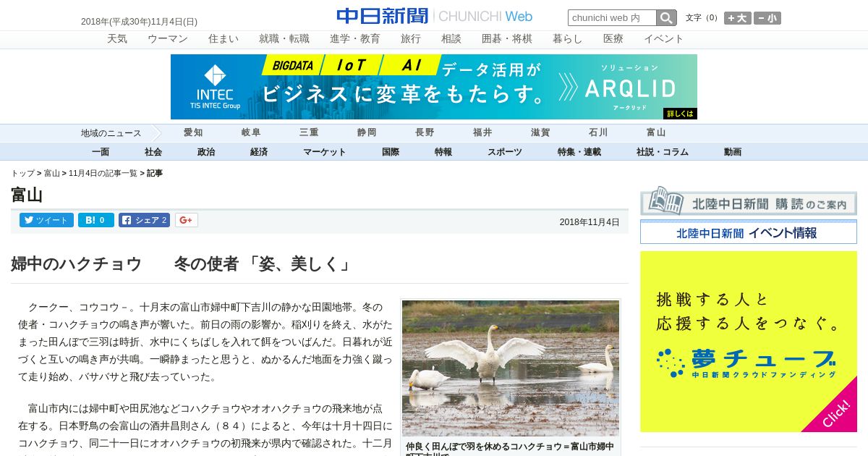Open 一面 category

point(101,152)
